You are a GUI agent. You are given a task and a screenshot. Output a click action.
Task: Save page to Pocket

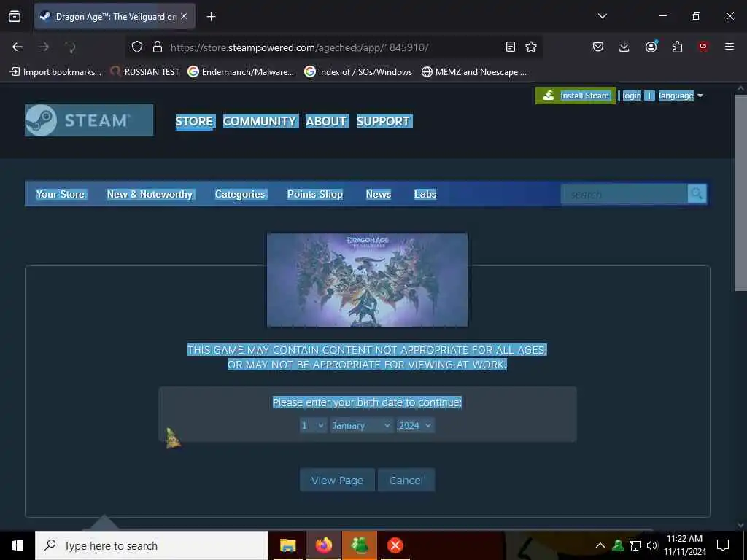[x=598, y=47]
